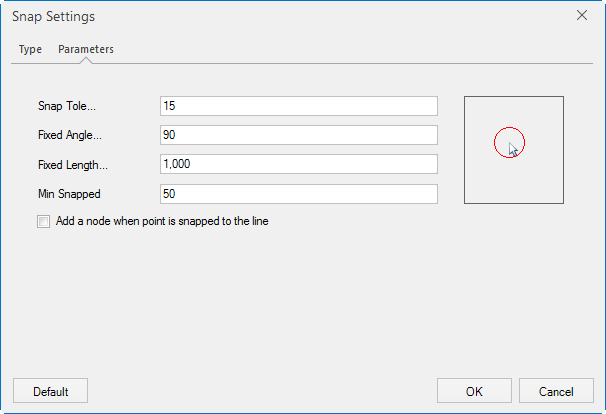The image size is (606, 414).
Task: Close the Snap Settings dialog
Action: 583,16
